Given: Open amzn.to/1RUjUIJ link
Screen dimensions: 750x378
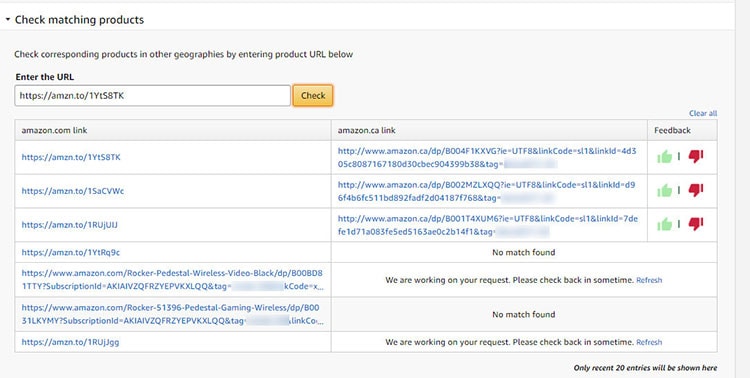Looking at the screenshot, I should tap(69, 224).
